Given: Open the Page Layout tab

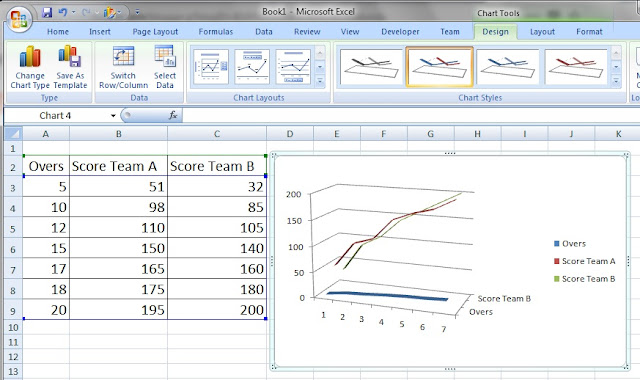Looking at the screenshot, I should [155, 32].
